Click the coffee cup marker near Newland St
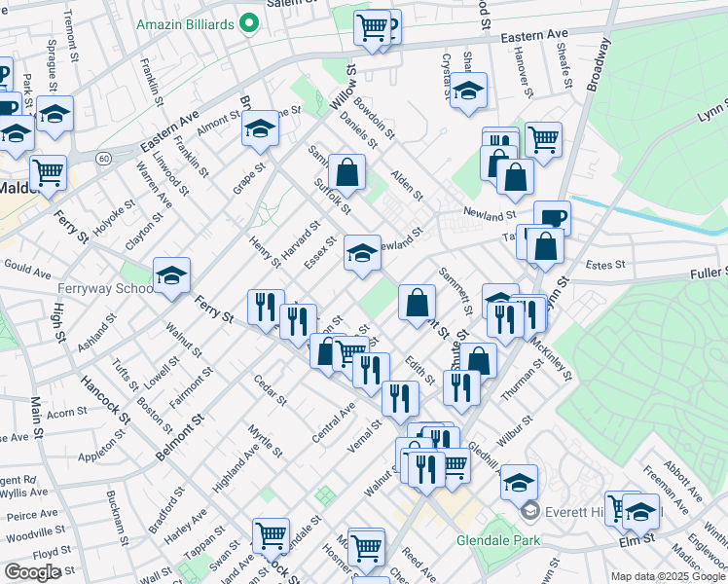 pos(552,218)
